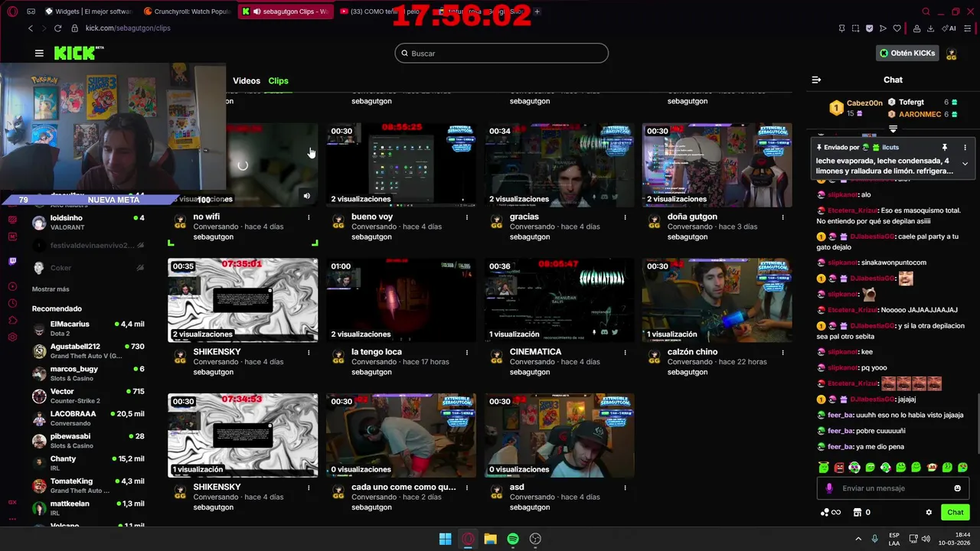
Task: Switch to the Crunchyroll browser tab
Action: [x=187, y=11]
